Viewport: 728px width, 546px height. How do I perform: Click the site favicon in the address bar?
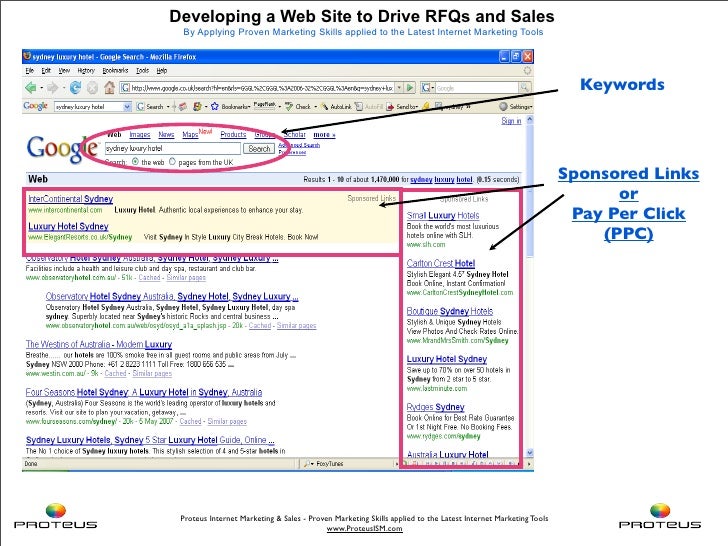pyautogui.click(x=125, y=87)
